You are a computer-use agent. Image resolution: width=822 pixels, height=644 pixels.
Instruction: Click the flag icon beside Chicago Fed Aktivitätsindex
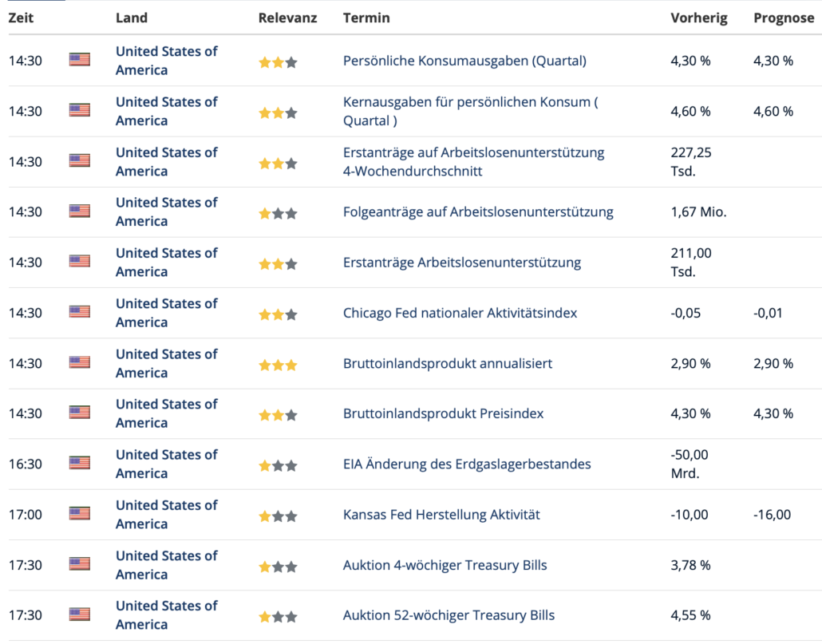click(x=79, y=312)
